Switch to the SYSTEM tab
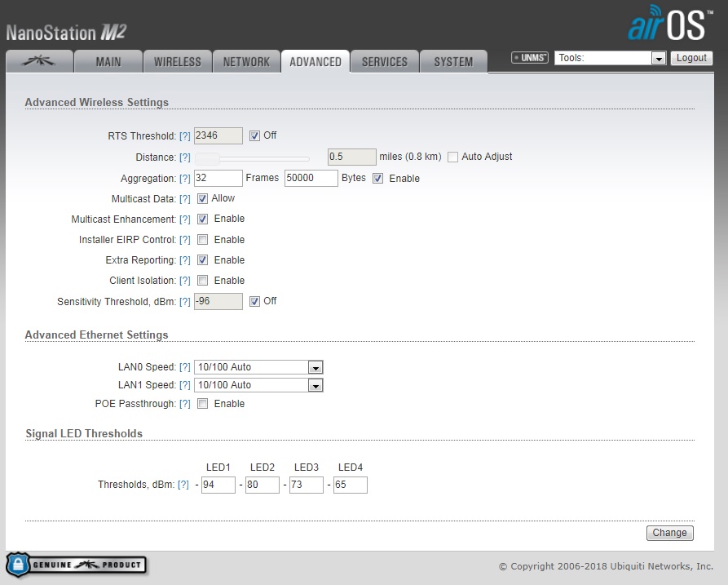 453,62
